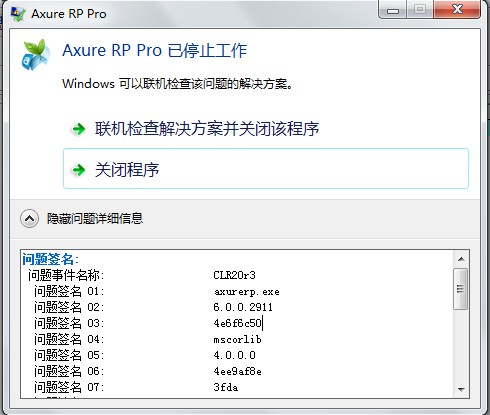The height and width of the screenshot is (415, 490).
Task: Click the details scrollbar down arrow
Action: point(461,389)
